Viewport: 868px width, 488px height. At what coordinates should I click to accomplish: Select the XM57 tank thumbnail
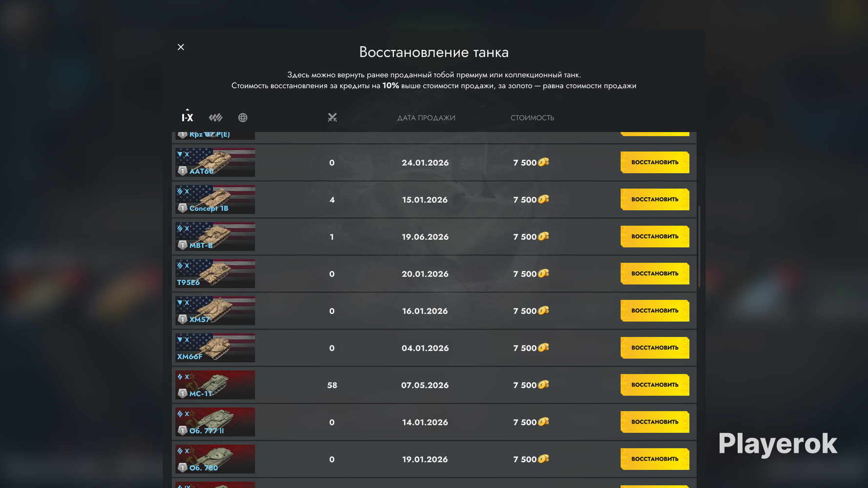point(215,311)
